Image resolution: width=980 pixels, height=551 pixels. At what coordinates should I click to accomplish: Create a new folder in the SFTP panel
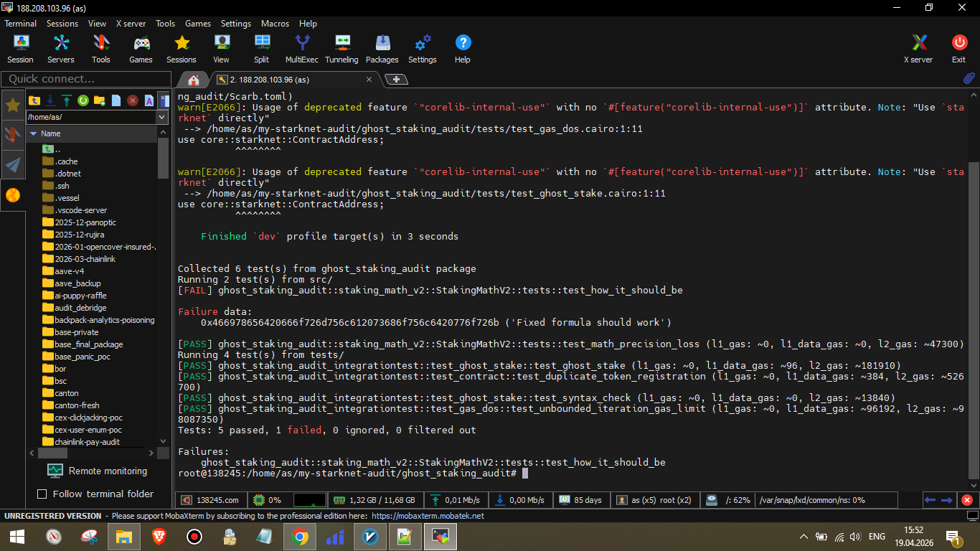[x=100, y=101]
